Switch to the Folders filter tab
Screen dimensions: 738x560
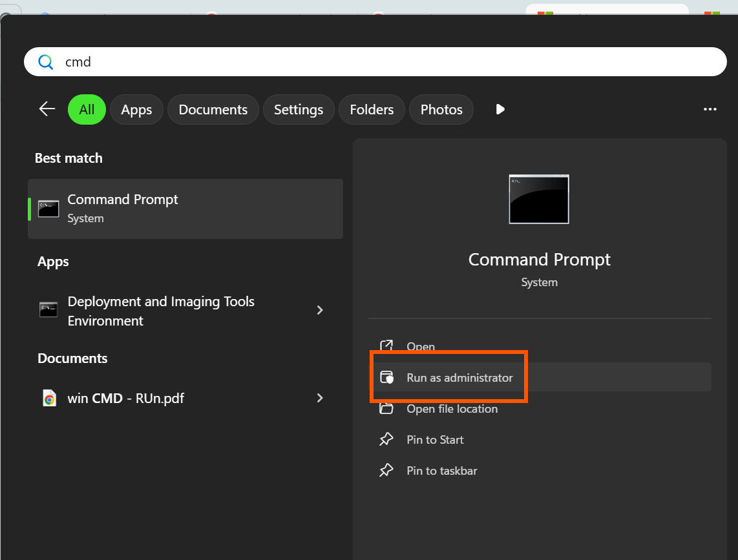372,110
